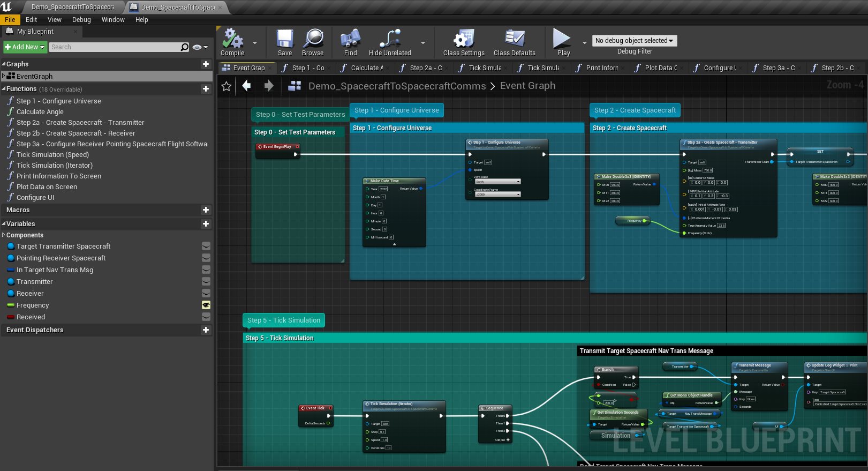The image size is (868, 471).
Task: Switch to the Print Information graph tab
Action: tap(601, 68)
